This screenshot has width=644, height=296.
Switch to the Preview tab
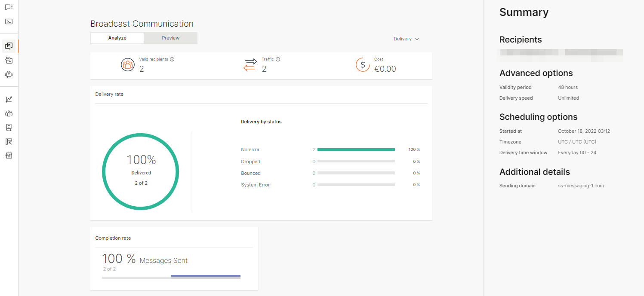170,38
